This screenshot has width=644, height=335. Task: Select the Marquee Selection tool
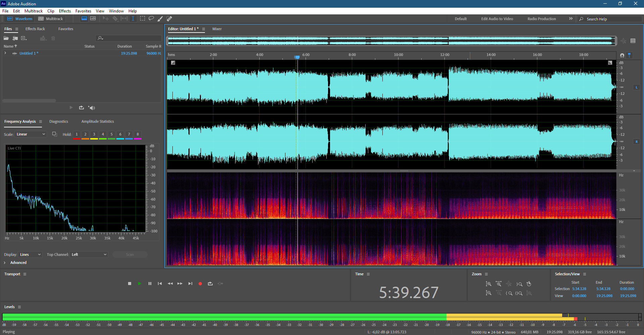click(x=143, y=19)
